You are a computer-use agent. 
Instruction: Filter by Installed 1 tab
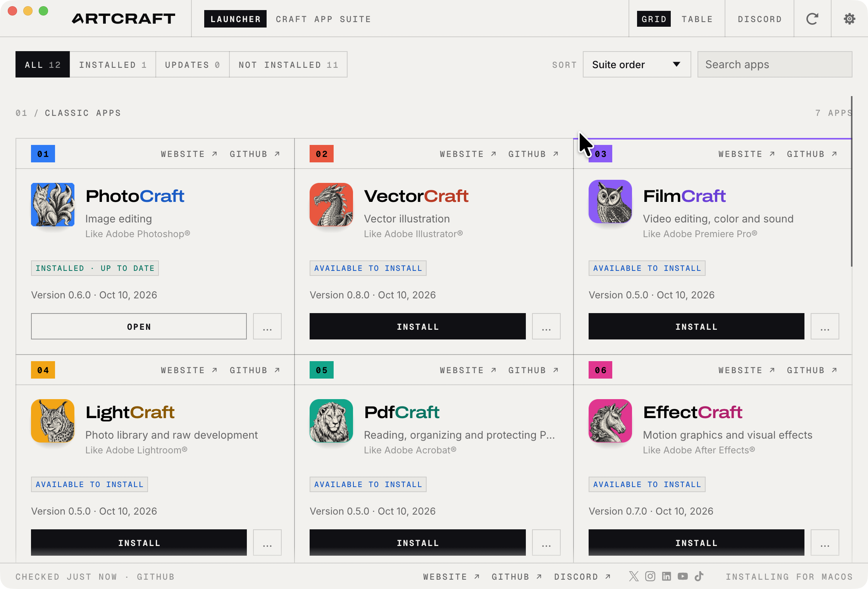[113, 64]
